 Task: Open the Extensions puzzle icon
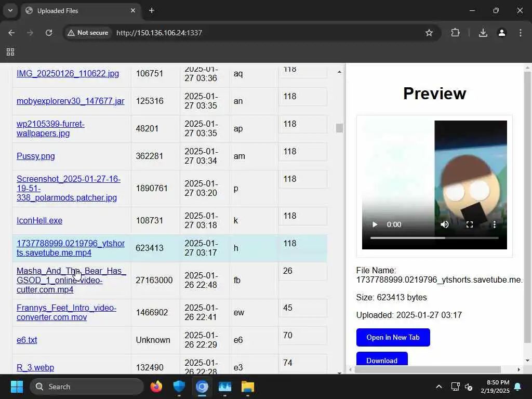pos(455,33)
